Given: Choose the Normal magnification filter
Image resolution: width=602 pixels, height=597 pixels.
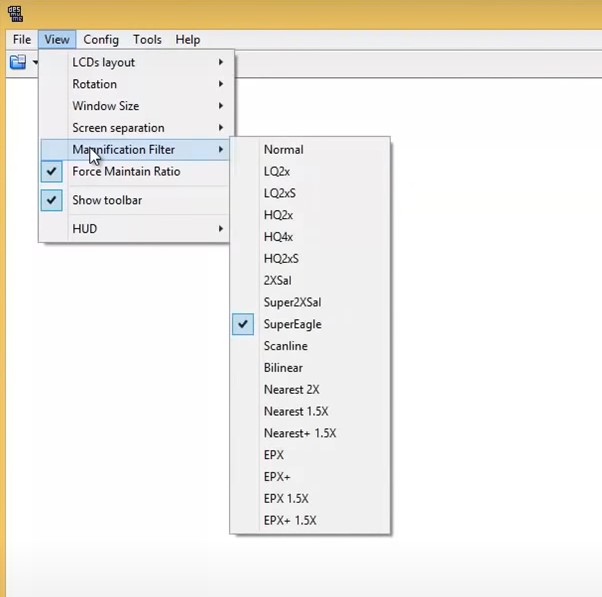Looking at the screenshot, I should 283,150.
